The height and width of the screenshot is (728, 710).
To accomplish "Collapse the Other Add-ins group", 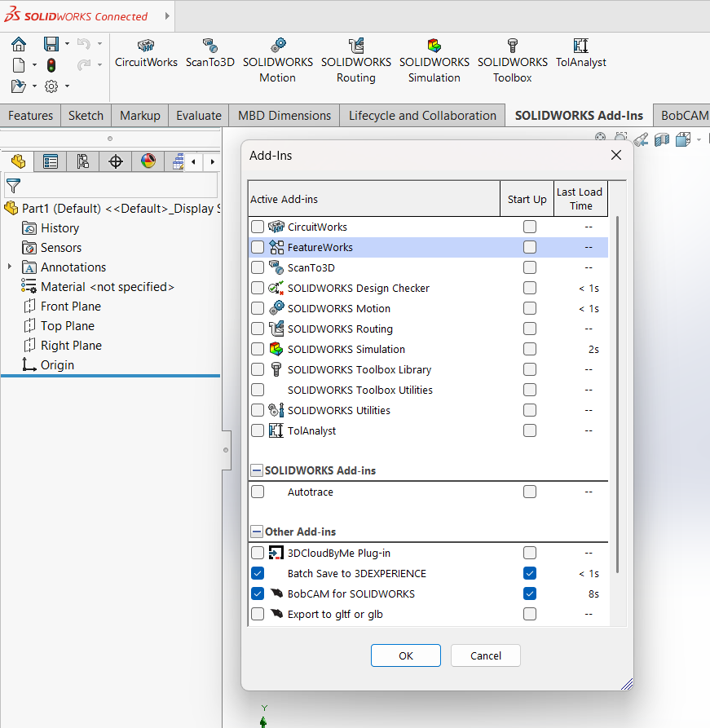I will (257, 532).
